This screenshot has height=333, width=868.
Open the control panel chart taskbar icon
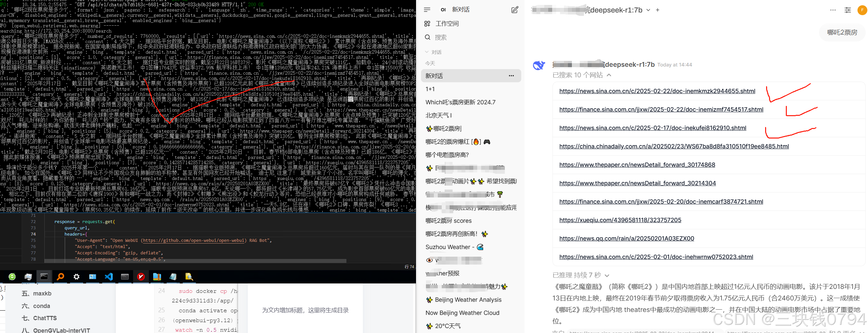(93, 277)
